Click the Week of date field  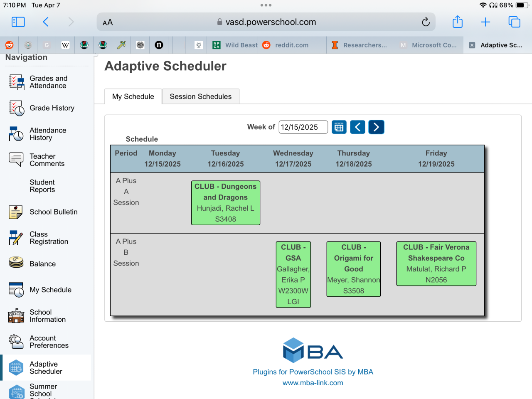pyautogui.click(x=303, y=127)
